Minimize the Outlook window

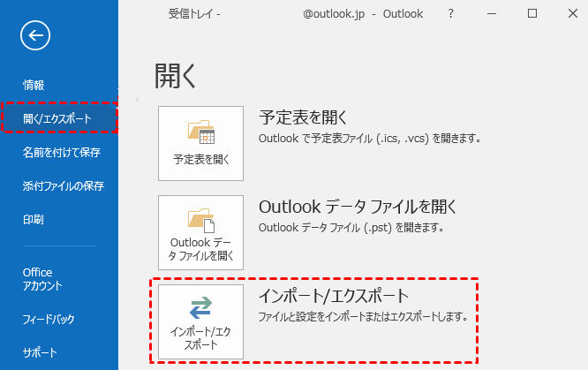point(493,14)
